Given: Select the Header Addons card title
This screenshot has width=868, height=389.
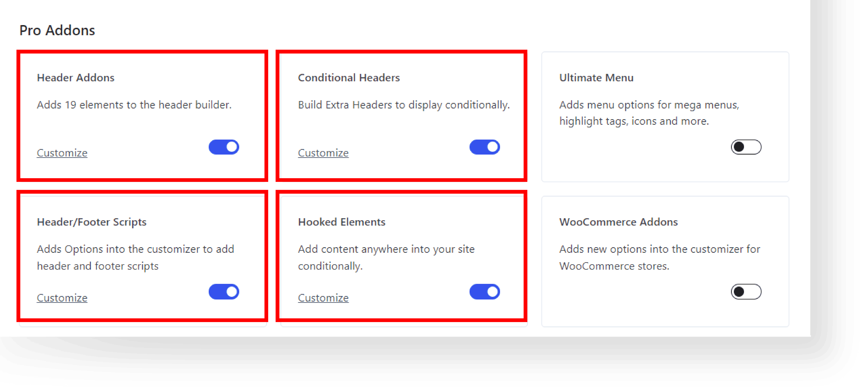Looking at the screenshot, I should (x=76, y=78).
